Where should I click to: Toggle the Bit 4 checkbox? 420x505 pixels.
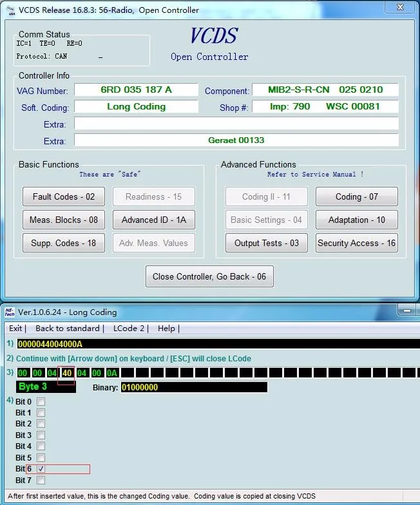pyautogui.click(x=41, y=446)
